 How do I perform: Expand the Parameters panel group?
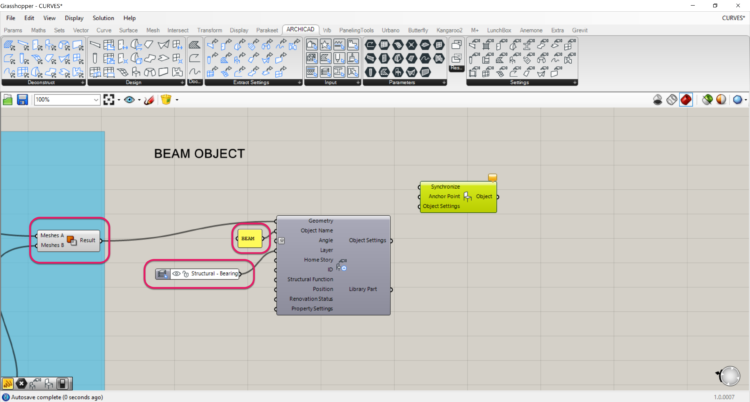point(403,82)
